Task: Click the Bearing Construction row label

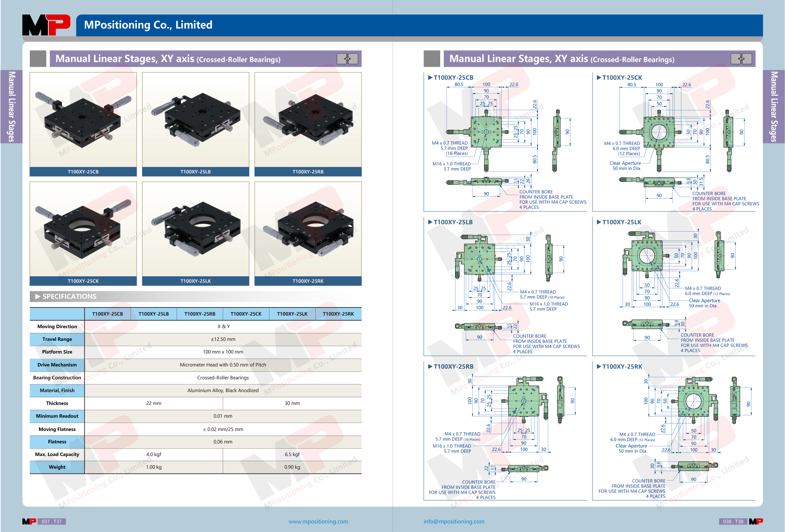Action: click(57, 377)
